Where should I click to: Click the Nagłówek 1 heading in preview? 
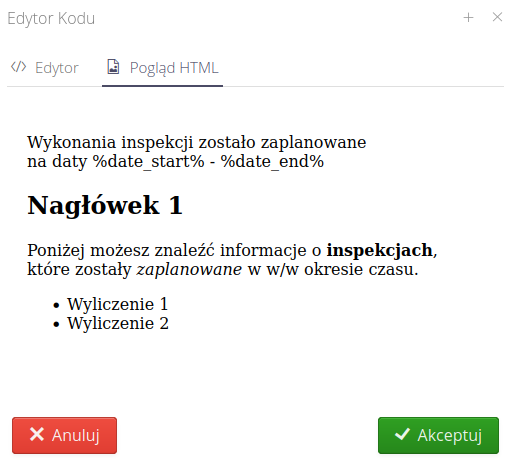(105, 205)
